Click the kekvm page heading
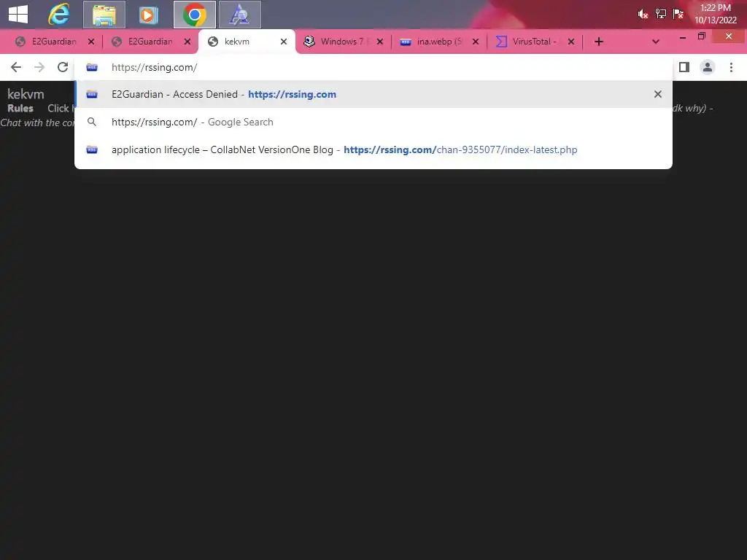Viewport: 747px width, 560px height. coord(26,94)
